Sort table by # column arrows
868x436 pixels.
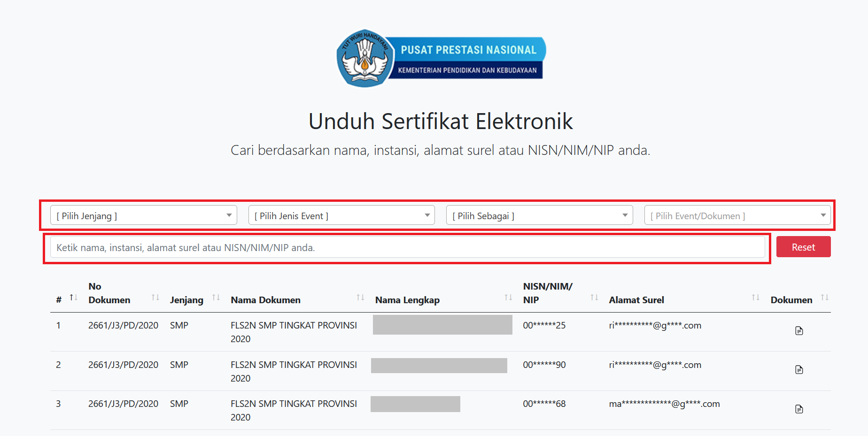[74, 298]
